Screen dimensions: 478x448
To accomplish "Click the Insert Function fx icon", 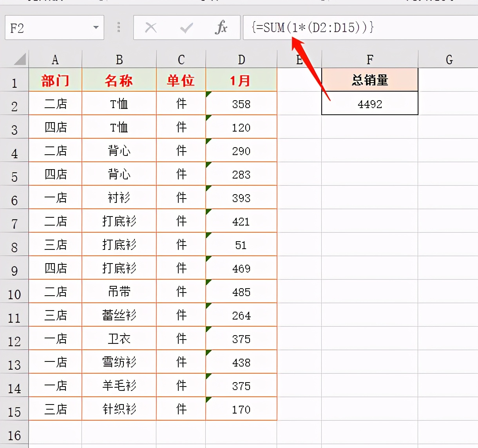I will click(x=222, y=27).
